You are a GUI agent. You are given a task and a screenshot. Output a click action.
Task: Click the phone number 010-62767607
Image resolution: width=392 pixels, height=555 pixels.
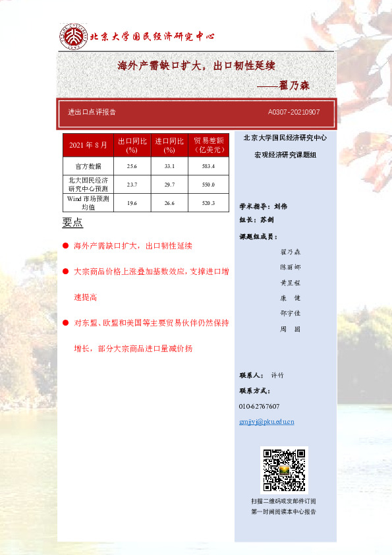coord(259,406)
